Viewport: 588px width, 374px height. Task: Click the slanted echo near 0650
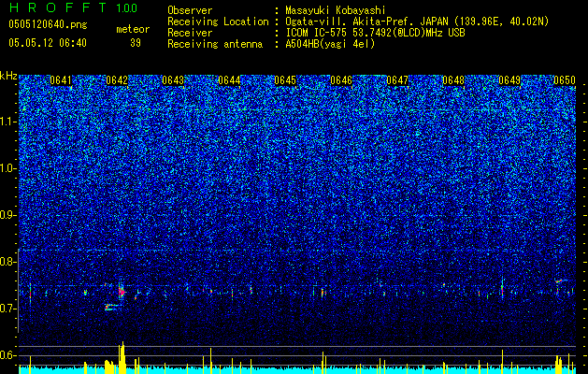tap(562, 280)
